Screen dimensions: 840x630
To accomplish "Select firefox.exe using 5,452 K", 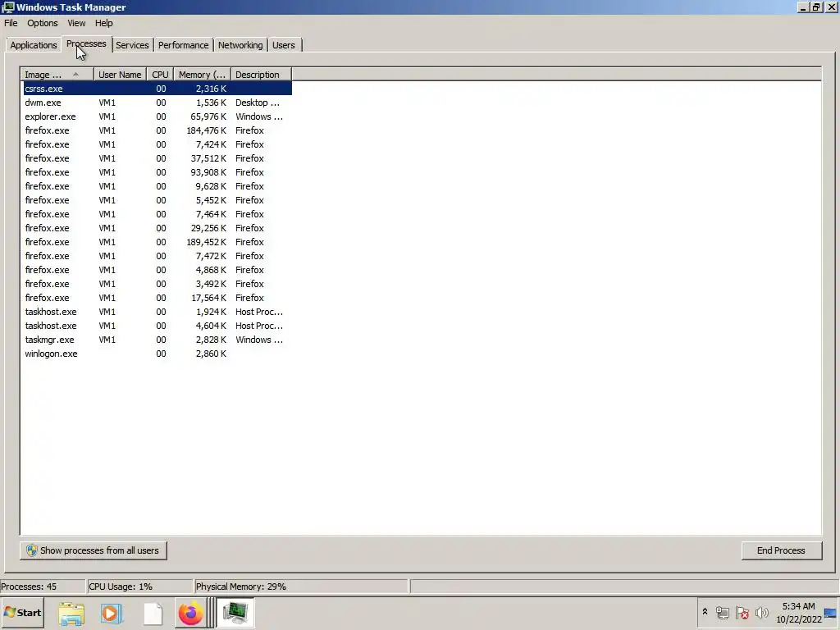I will coord(156,200).
